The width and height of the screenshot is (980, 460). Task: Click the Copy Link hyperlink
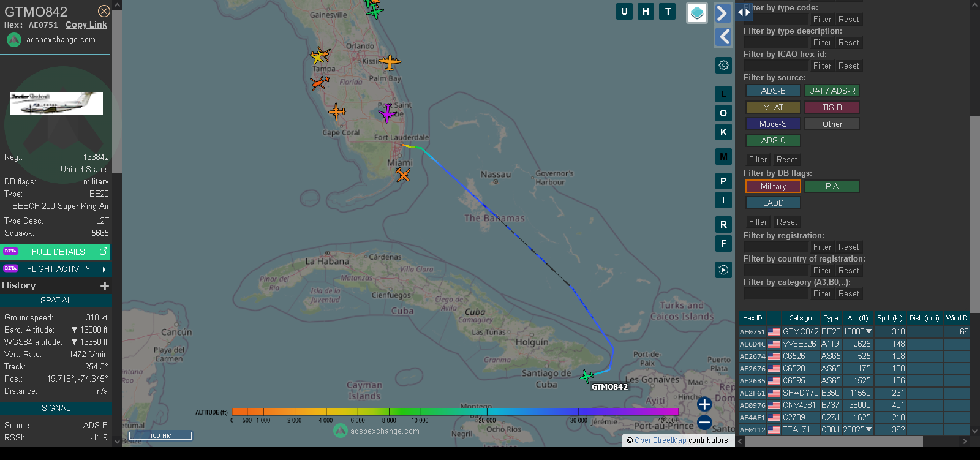point(86,25)
